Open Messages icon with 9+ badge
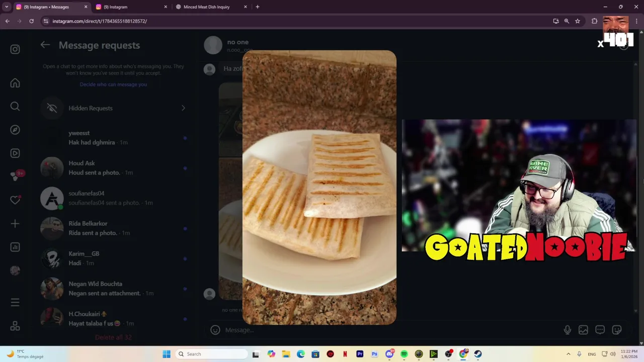Screen dimensions: 644x362 [x=16, y=176]
